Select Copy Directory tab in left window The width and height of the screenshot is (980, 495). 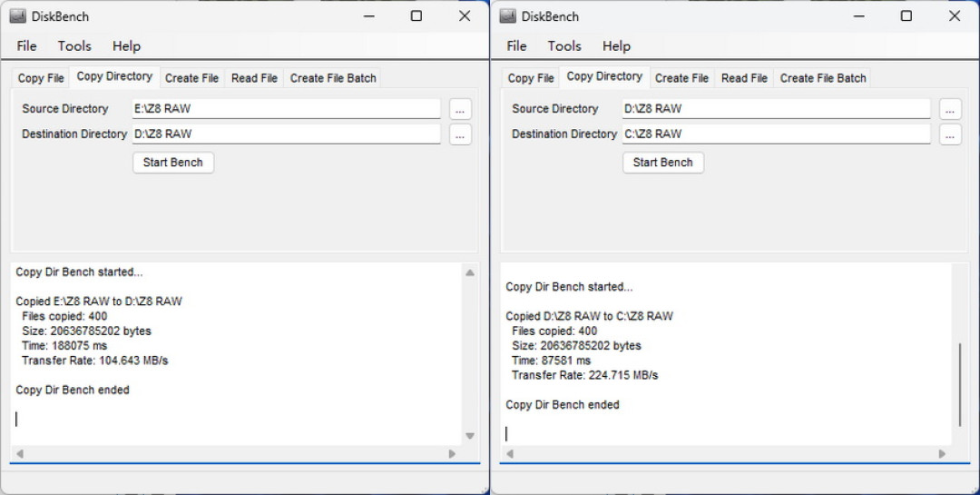[114, 76]
